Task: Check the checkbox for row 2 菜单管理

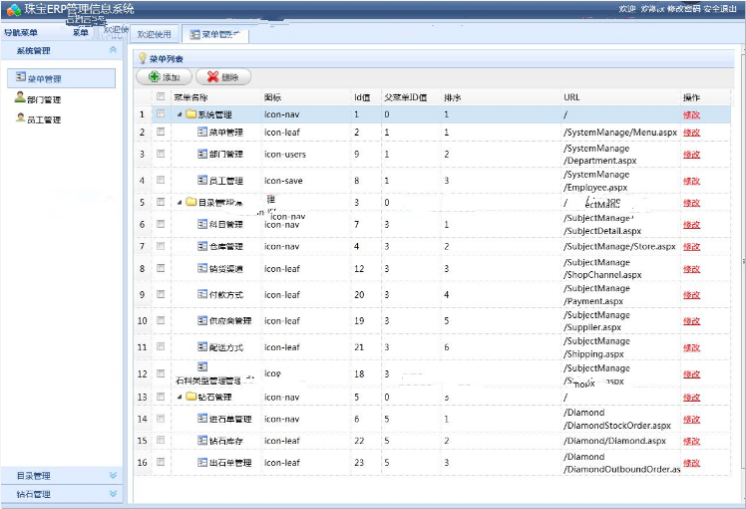Action: click(x=160, y=132)
